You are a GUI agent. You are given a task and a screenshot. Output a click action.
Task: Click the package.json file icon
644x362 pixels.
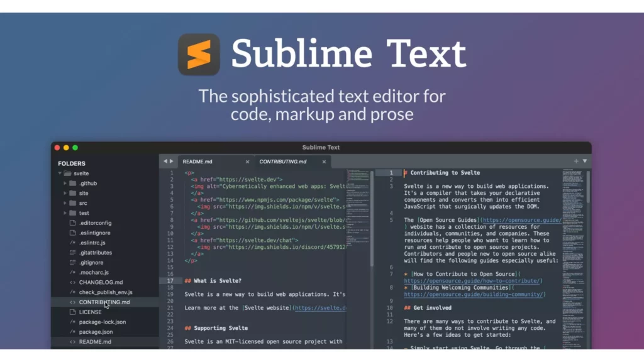click(x=73, y=332)
